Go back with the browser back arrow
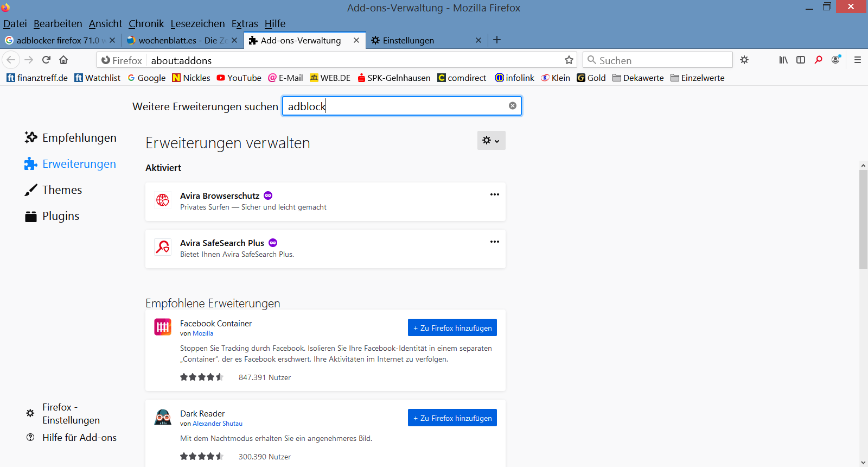Viewport: 868px width, 467px height. (11, 60)
